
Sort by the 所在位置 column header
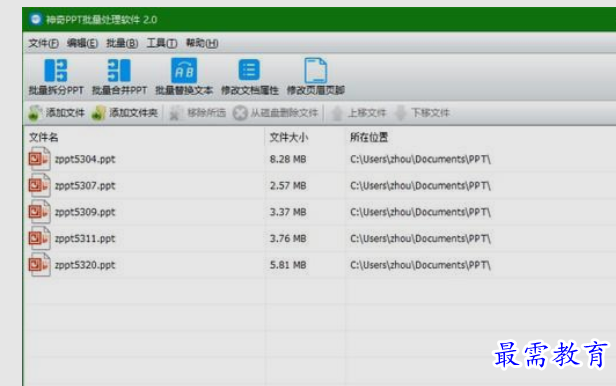[x=369, y=137]
